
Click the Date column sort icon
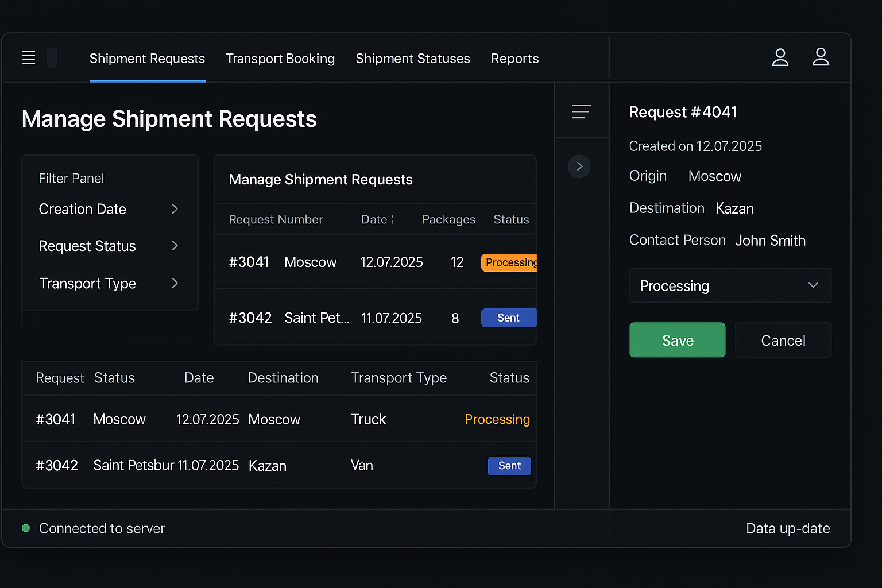[x=393, y=219]
